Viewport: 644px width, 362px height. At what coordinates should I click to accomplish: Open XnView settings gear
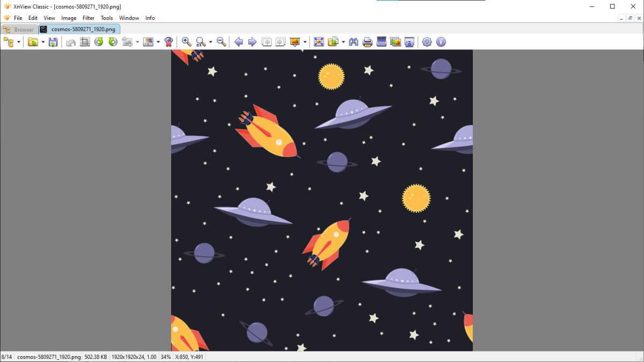[427, 41]
